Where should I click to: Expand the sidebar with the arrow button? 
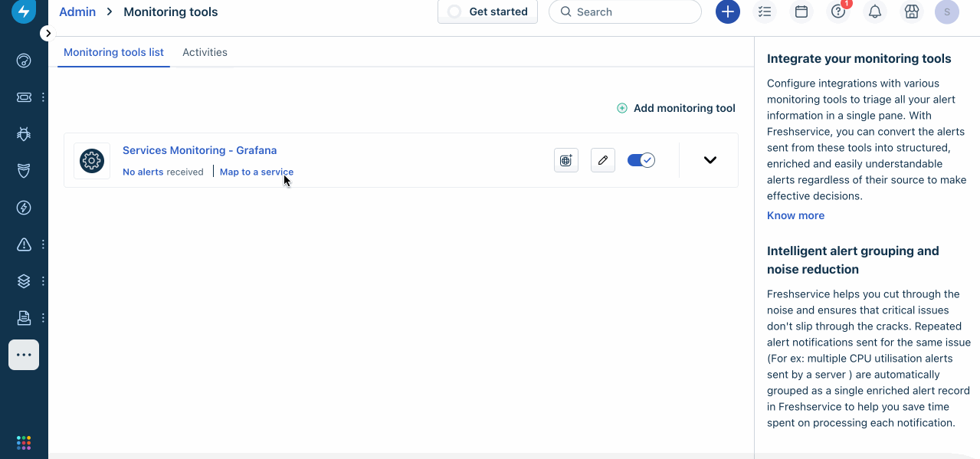click(x=48, y=34)
